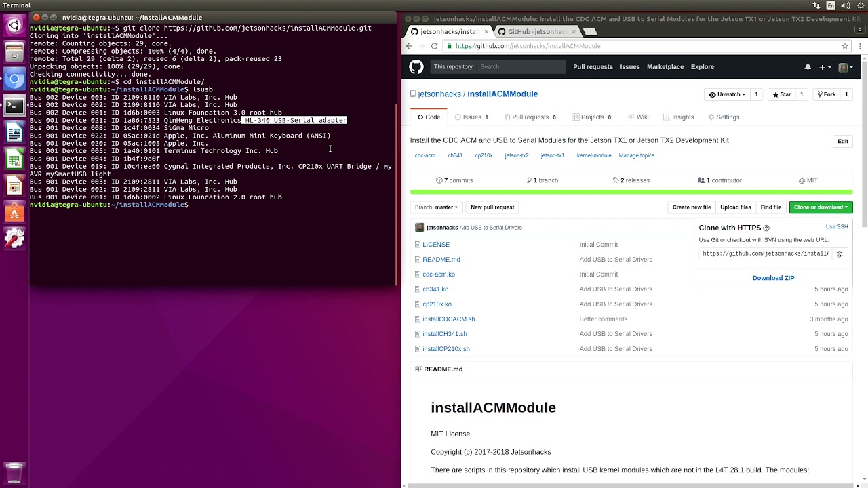Viewport: 868px width, 488px height.
Task: Click the Fork button
Action: coord(827,94)
